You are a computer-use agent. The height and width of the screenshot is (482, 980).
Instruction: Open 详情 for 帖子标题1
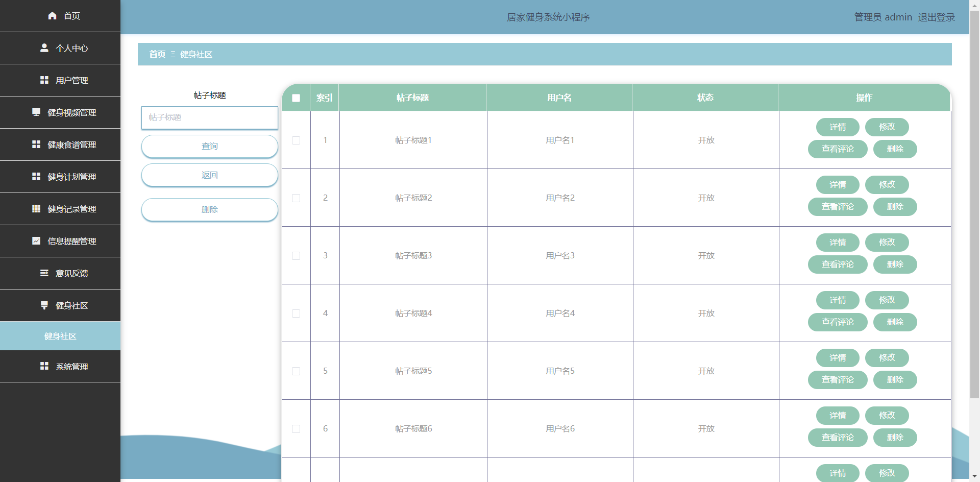coord(838,127)
